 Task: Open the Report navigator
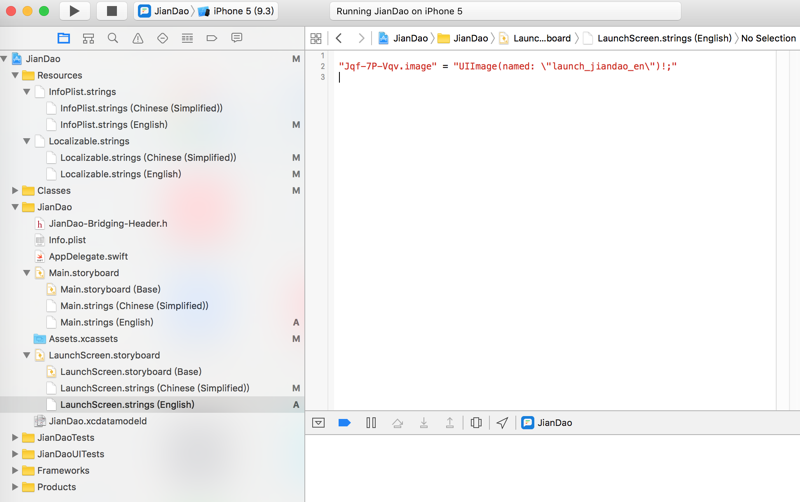click(237, 38)
